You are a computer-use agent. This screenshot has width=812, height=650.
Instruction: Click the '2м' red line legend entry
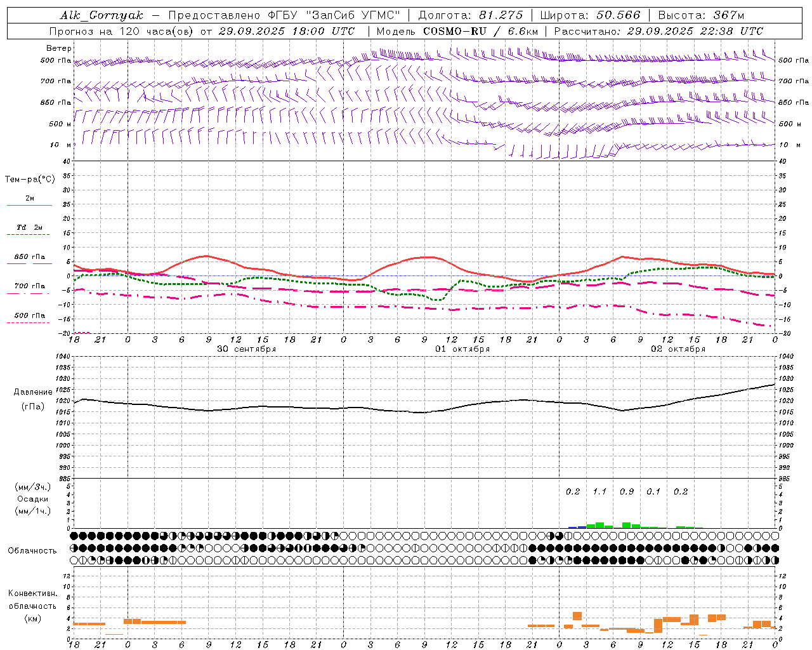pos(30,202)
